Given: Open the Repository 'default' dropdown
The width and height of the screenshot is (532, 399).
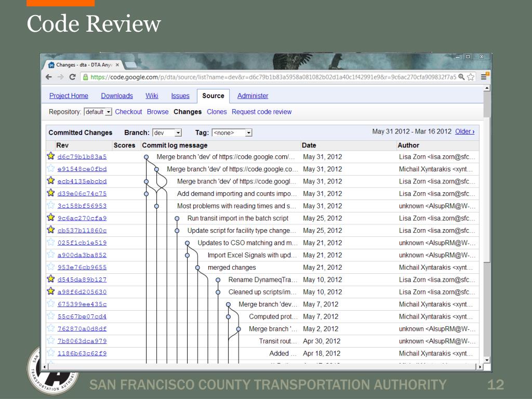Looking at the screenshot, I should click(x=98, y=112).
